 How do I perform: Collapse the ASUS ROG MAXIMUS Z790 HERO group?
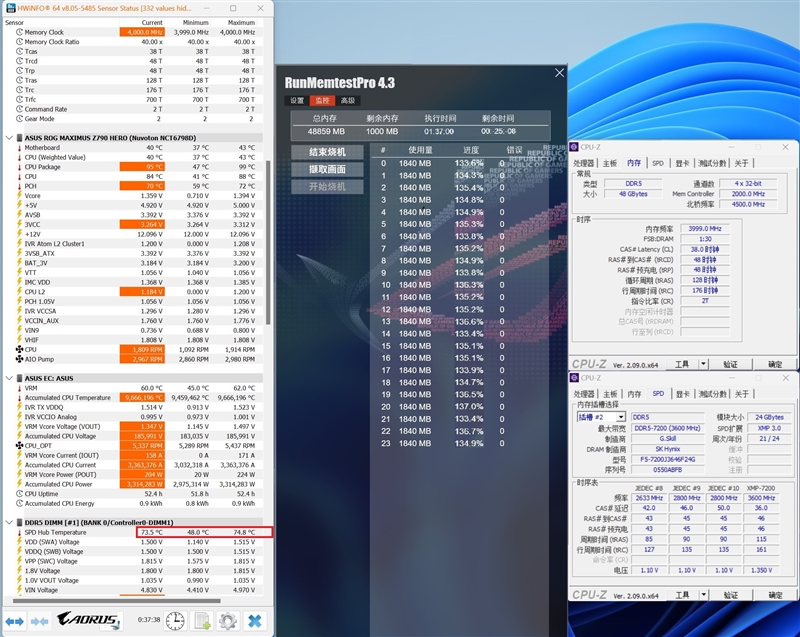tap(9, 138)
